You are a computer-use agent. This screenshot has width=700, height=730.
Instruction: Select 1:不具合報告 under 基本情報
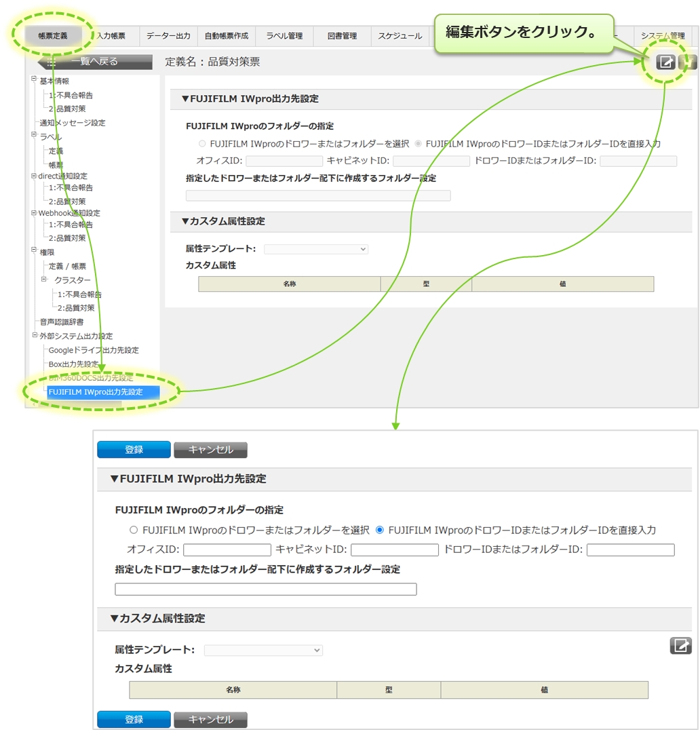(71, 95)
